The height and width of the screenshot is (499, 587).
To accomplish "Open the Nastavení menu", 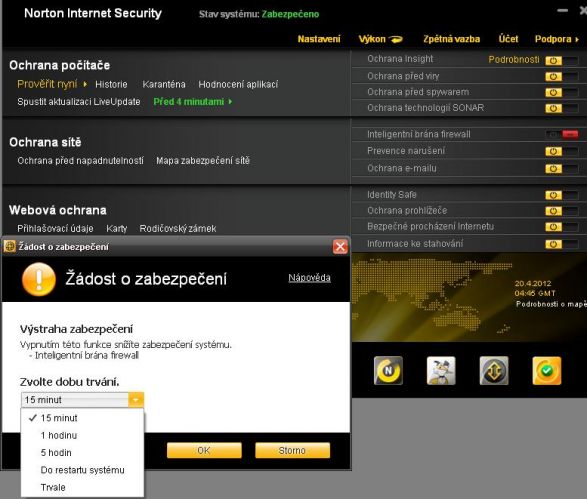I will pos(319,39).
